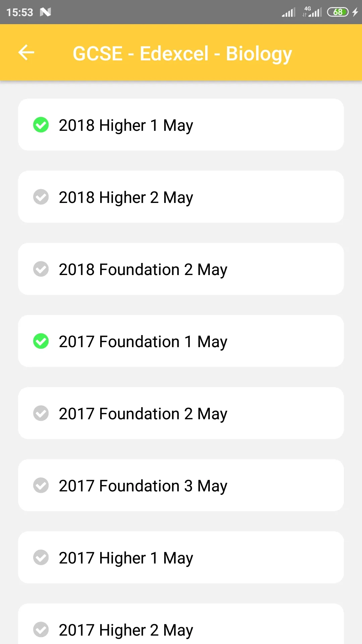This screenshot has height=644, width=362.
Task: Tap grey checkmark beside 2017 Higher 2 May
Action: (x=41, y=630)
